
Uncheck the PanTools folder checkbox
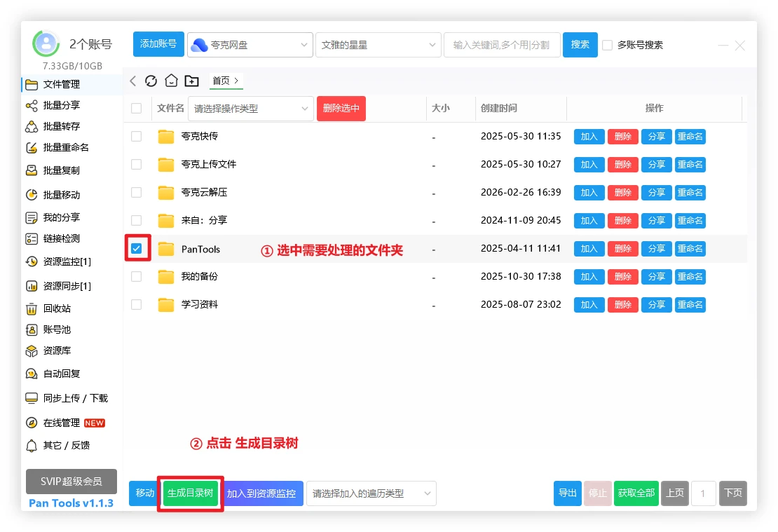pyautogui.click(x=137, y=249)
